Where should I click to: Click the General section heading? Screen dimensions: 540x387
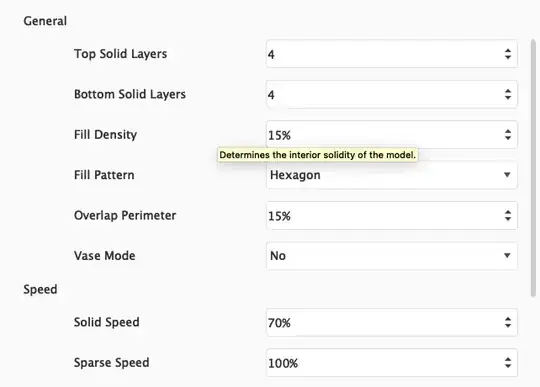pyautogui.click(x=45, y=21)
